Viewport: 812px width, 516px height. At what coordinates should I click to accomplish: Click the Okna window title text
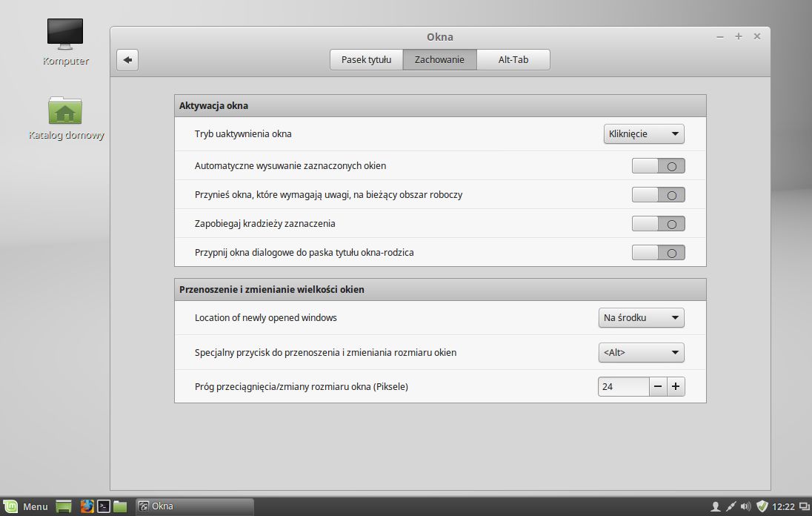[x=439, y=37]
